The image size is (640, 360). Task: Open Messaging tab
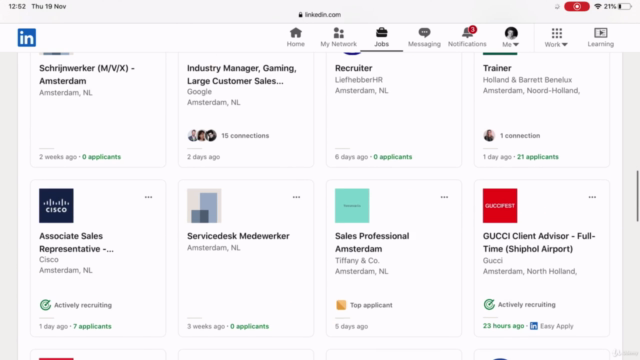pyautogui.click(x=424, y=38)
